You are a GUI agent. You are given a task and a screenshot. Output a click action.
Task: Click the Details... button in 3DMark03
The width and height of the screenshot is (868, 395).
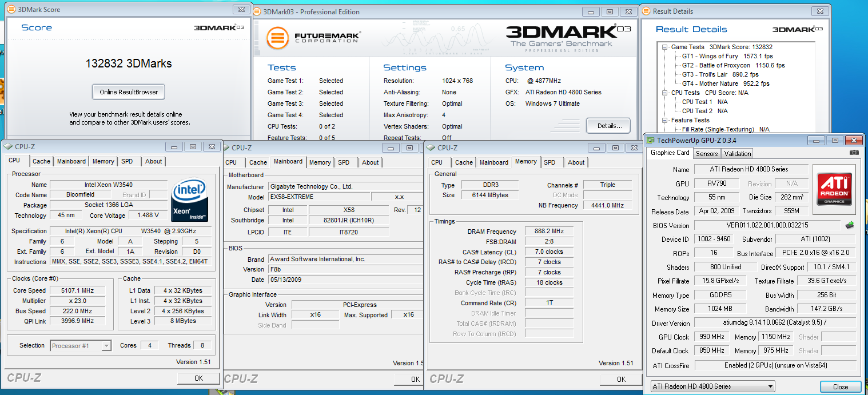[608, 126]
